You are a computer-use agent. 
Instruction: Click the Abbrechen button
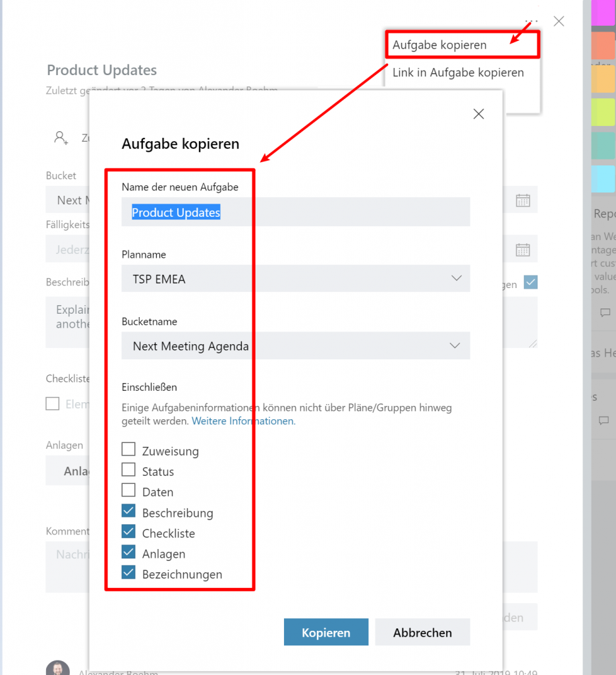coord(422,632)
